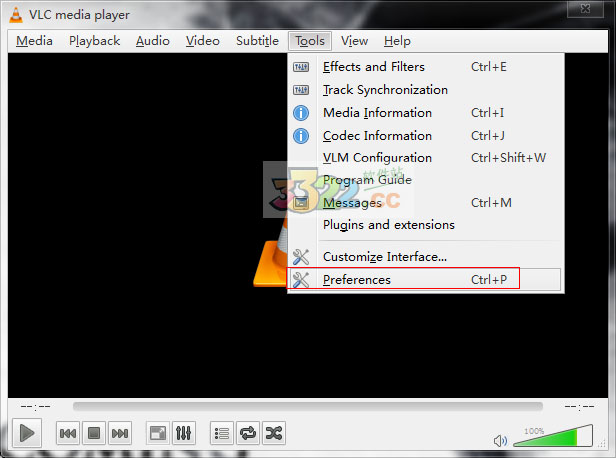Open the Media menu
Image resolution: width=616 pixels, height=458 pixels.
click(x=34, y=41)
